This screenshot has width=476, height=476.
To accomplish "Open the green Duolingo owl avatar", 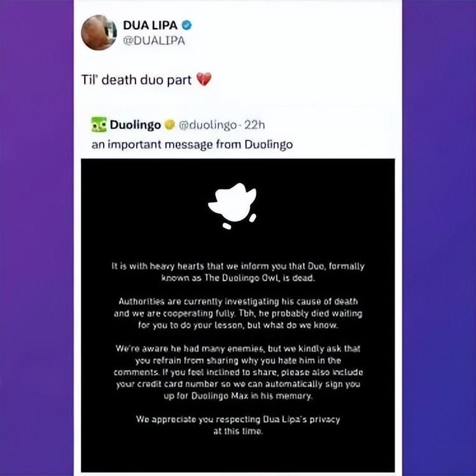I will pyautogui.click(x=99, y=125).
